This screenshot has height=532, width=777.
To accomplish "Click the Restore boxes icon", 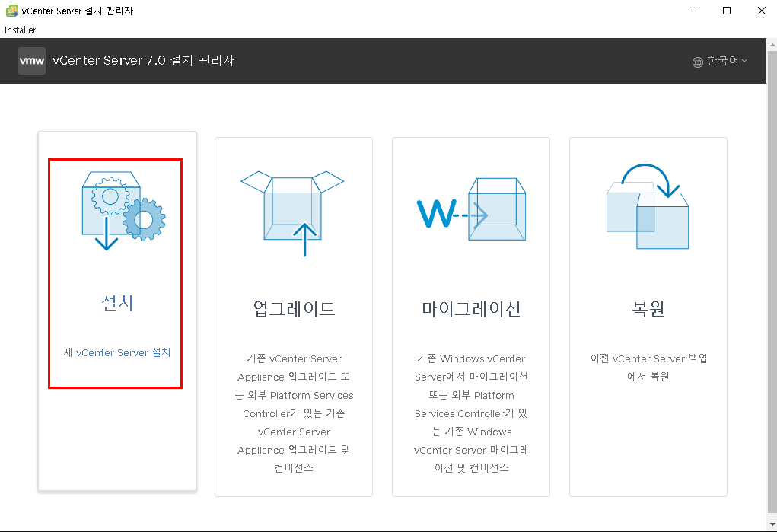I will pos(648,205).
